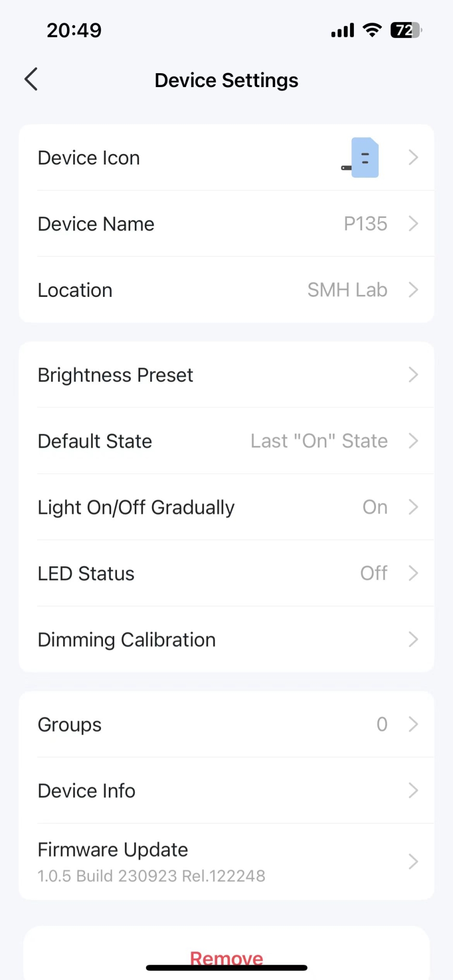The width and height of the screenshot is (453, 980).
Task: Open Brightness Preset settings
Action: (x=226, y=375)
